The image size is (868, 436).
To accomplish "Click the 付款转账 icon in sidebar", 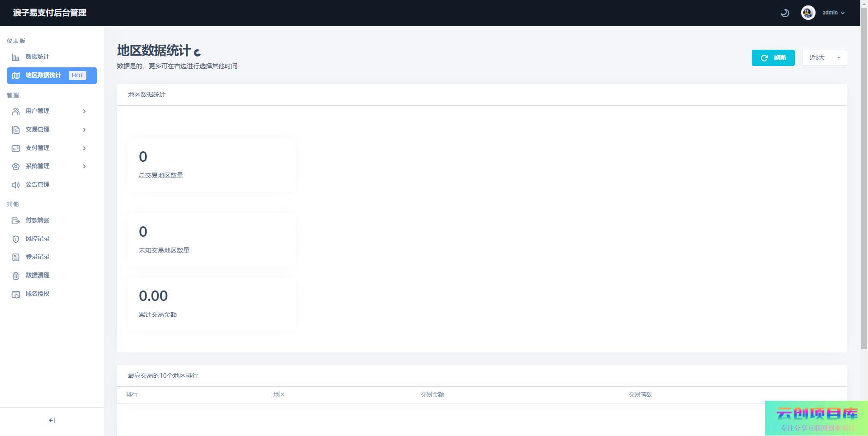I will [16, 220].
